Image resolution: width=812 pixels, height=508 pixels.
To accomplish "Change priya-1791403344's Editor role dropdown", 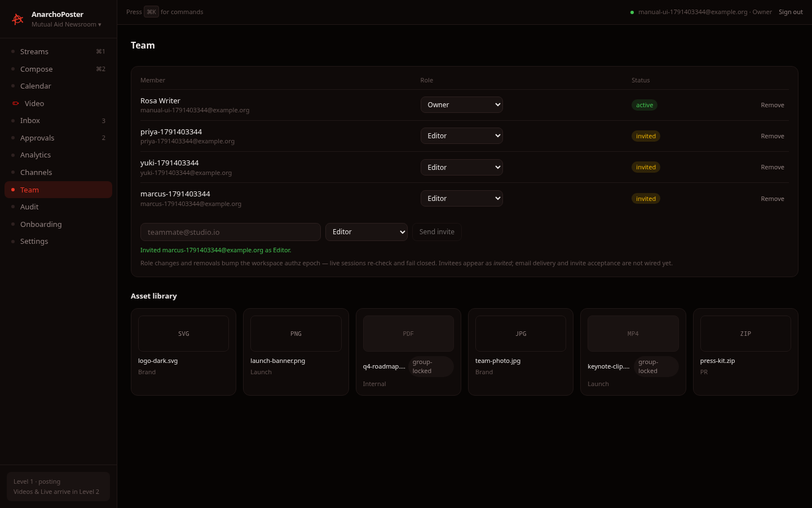I will [x=462, y=135].
